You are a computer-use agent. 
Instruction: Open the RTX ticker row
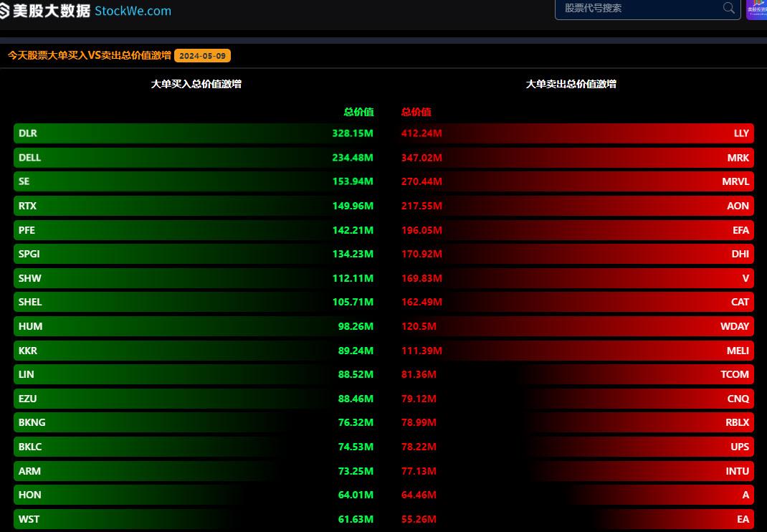195,206
